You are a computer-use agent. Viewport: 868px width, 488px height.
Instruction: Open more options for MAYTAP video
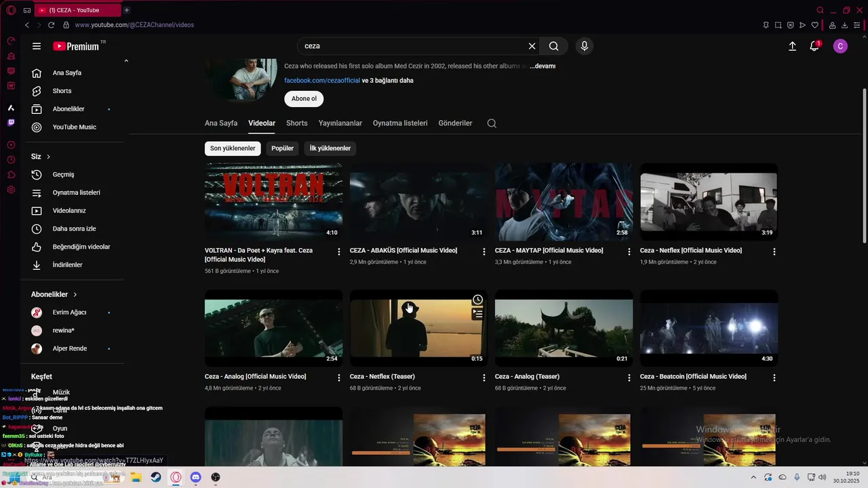pyautogui.click(x=629, y=251)
